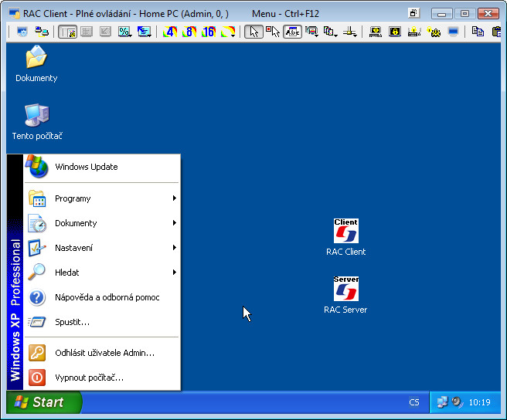Click the pin icon in title bar
507x420 pixels.
413,13
